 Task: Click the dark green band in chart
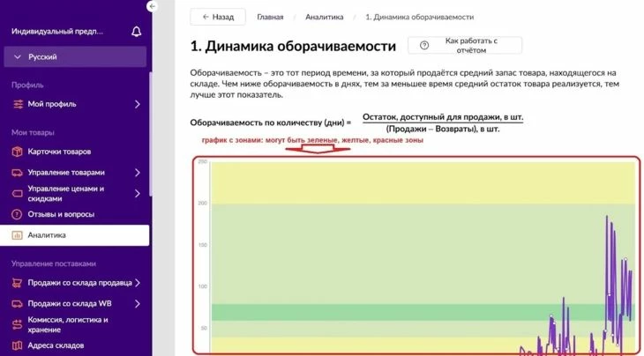click(423, 312)
